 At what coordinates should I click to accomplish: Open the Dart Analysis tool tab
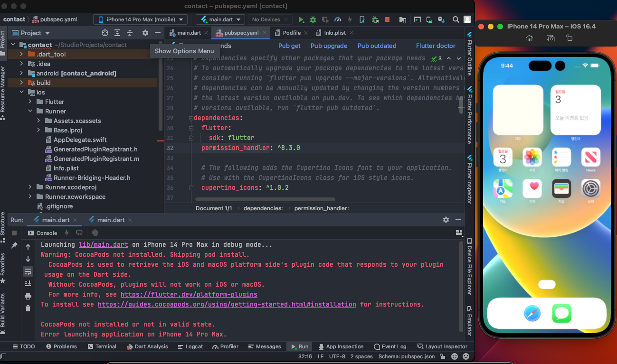pos(147,346)
